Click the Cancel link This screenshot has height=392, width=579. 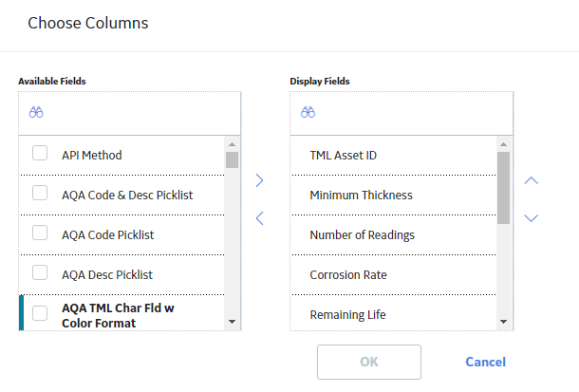486,362
